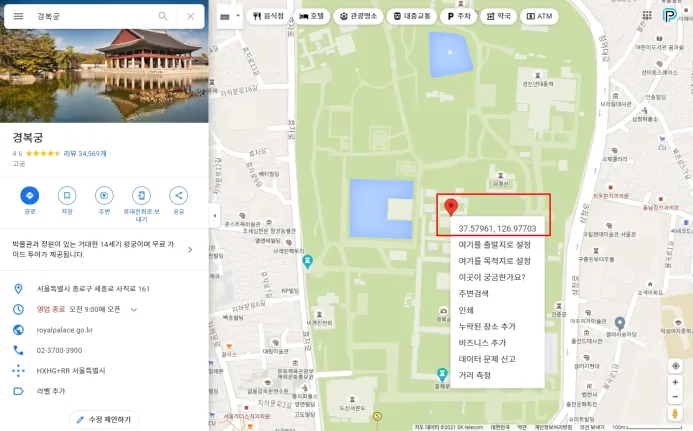The image size is (693, 431).
Task: Click the address location pin icon
Action: [x=18, y=289]
